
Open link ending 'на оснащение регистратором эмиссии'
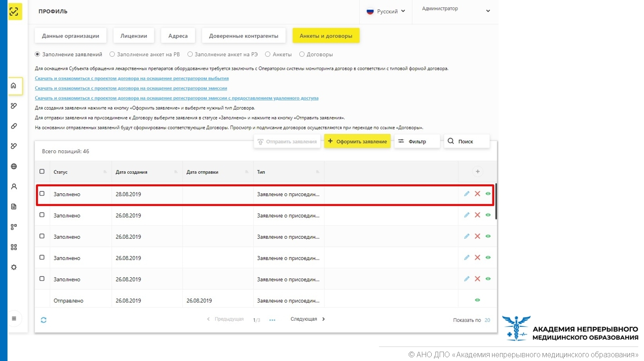[x=131, y=88]
